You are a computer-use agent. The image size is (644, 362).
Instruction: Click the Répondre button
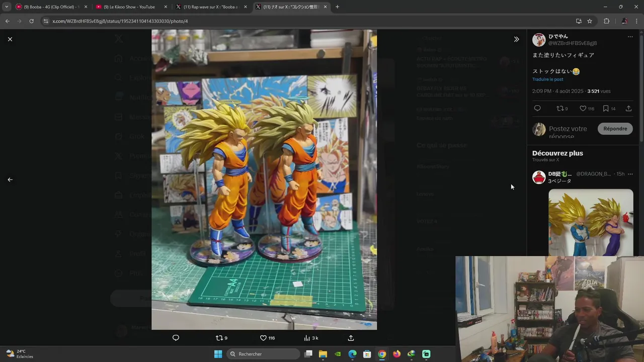(x=615, y=129)
